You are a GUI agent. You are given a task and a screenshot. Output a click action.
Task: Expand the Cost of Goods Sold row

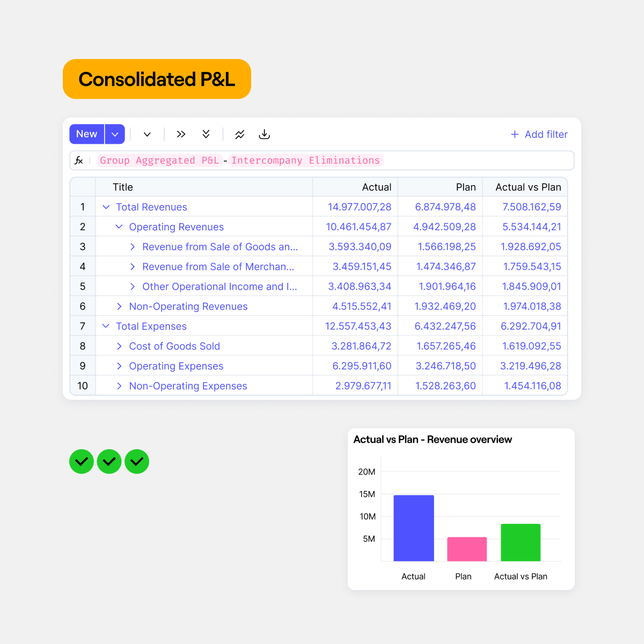click(119, 346)
